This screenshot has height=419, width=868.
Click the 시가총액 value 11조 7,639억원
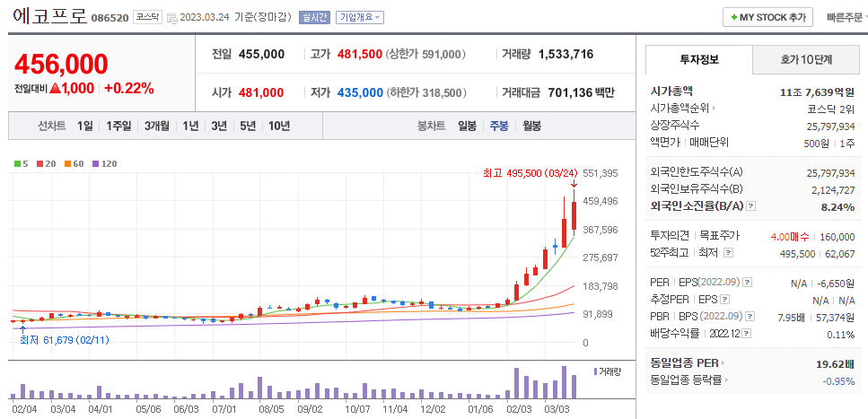click(817, 92)
